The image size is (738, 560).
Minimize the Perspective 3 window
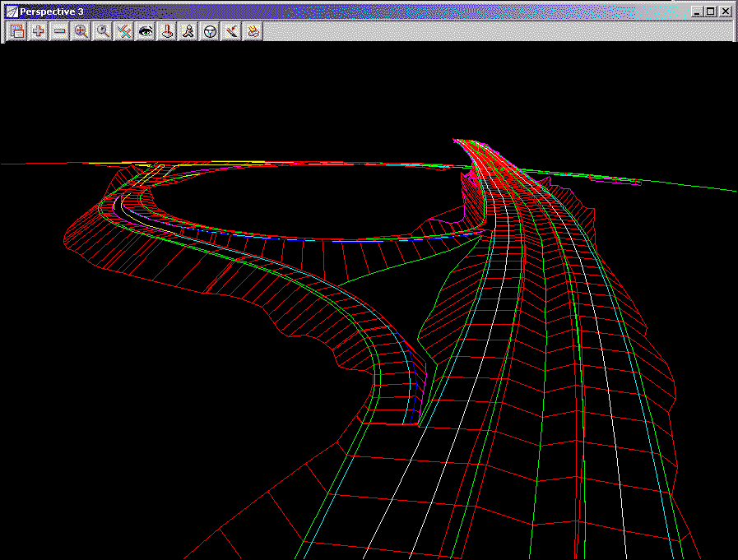pyautogui.click(x=697, y=12)
